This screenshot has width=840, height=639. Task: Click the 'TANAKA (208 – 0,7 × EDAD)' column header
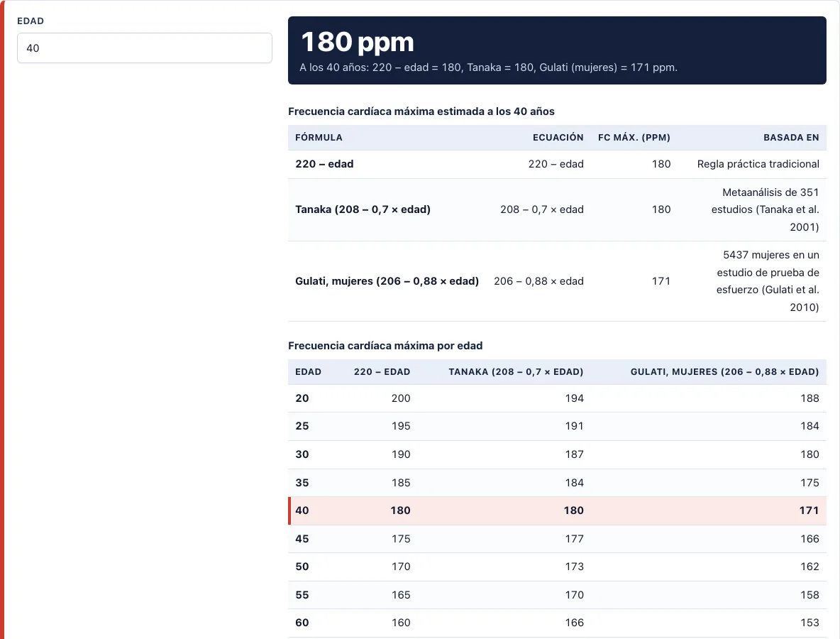(516, 371)
